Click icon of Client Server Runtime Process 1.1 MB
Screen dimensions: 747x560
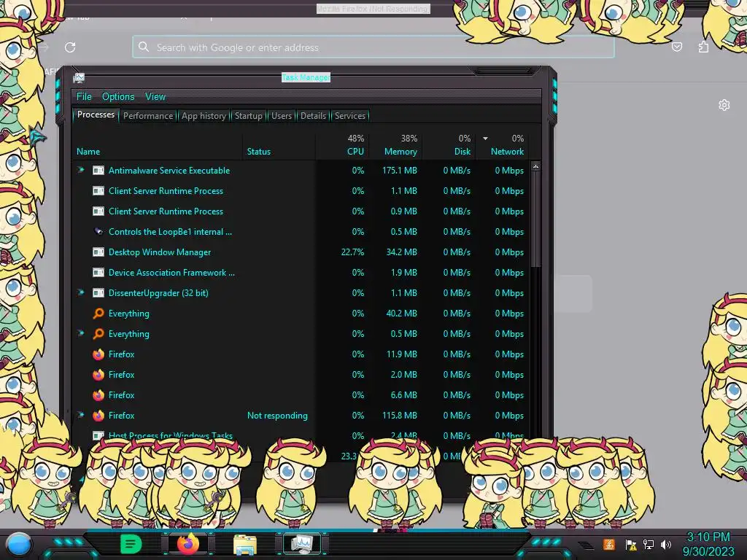pyautogui.click(x=98, y=191)
